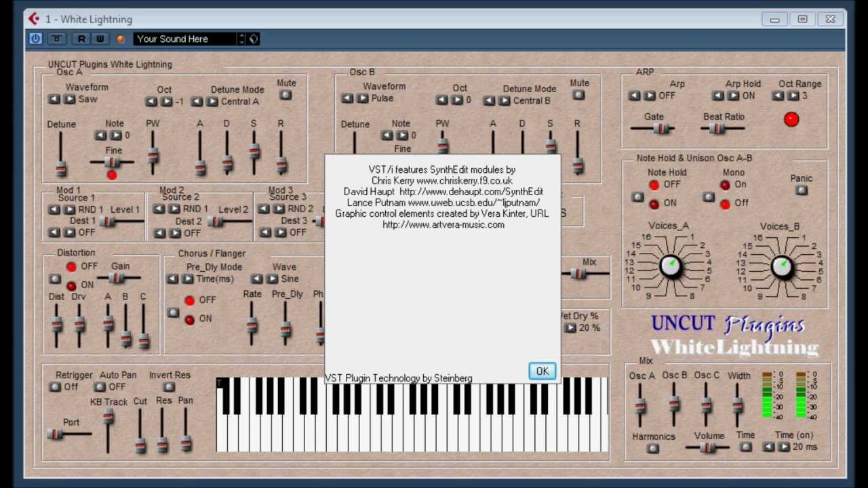
Task: Step Arp Hold to previous value
Action: [x=718, y=96]
